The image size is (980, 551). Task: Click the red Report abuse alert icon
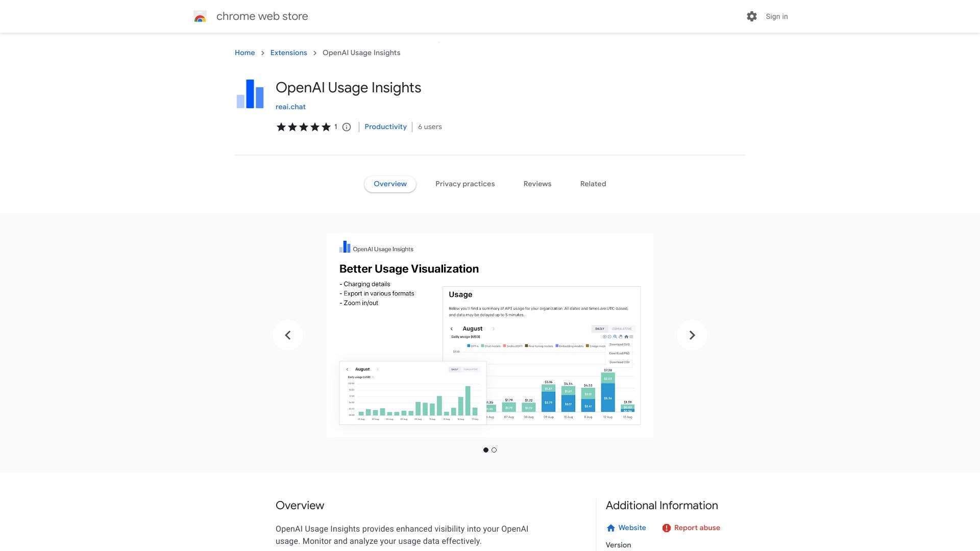[x=667, y=528]
